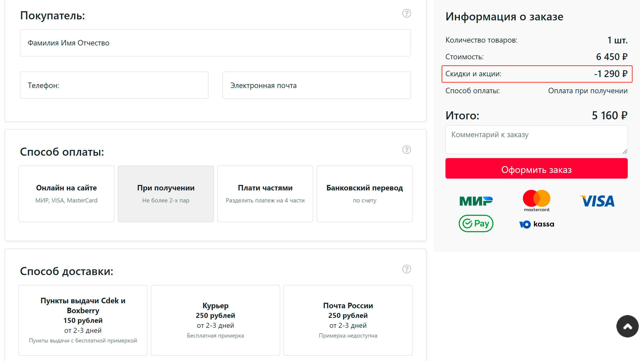Viewport: 644px width, 361px height.
Task: Click Примерка недоступна note under Почта России
Action: tap(348, 336)
